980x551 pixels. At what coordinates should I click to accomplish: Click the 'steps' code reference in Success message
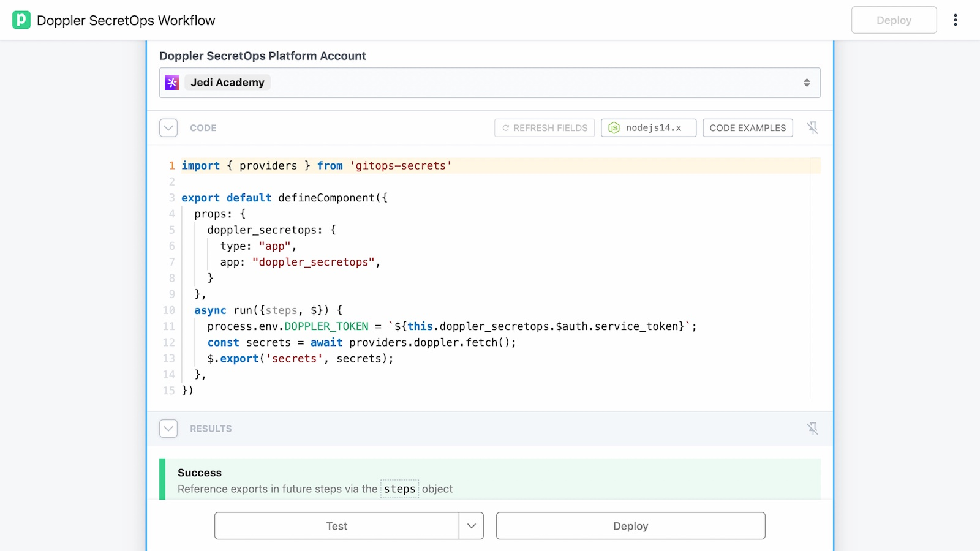[x=400, y=489]
